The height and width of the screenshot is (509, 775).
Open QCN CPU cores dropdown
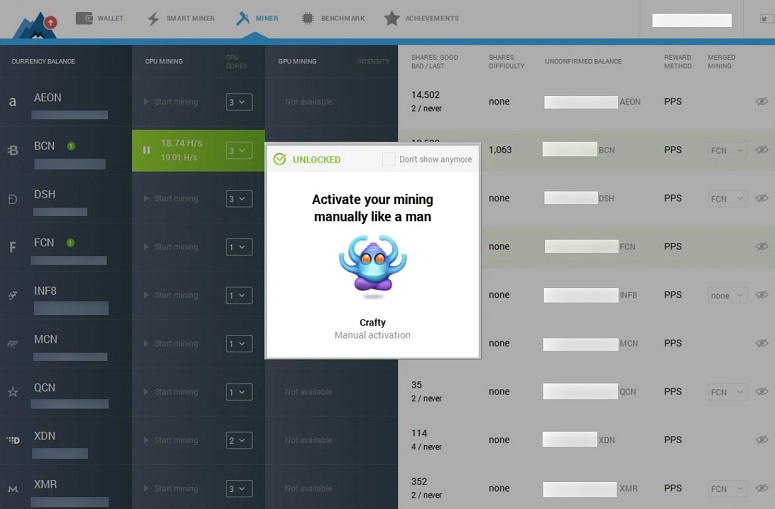click(x=239, y=392)
